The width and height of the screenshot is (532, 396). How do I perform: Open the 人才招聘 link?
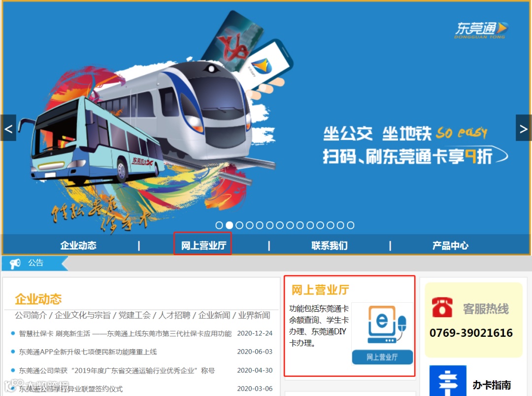pyautogui.click(x=174, y=315)
